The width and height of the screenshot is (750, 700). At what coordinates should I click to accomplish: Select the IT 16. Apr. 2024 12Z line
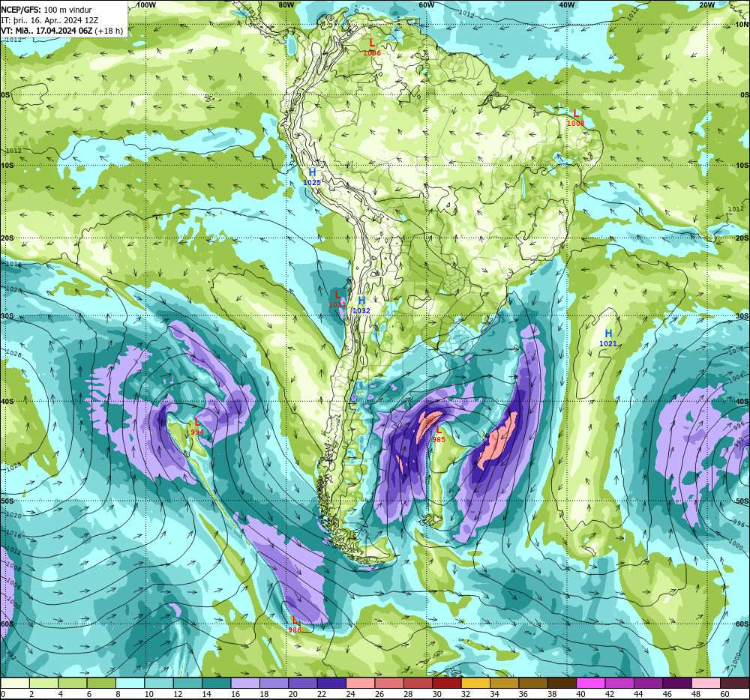(49, 20)
